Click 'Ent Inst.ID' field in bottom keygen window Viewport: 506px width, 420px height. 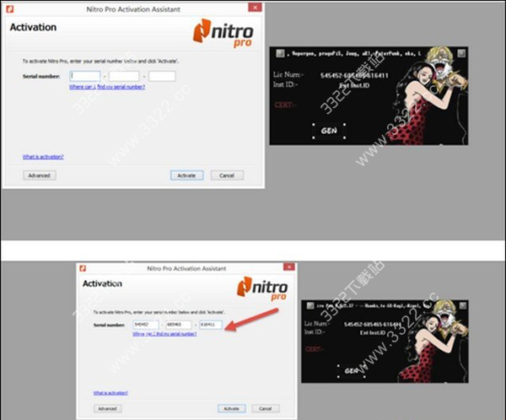click(x=373, y=332)
